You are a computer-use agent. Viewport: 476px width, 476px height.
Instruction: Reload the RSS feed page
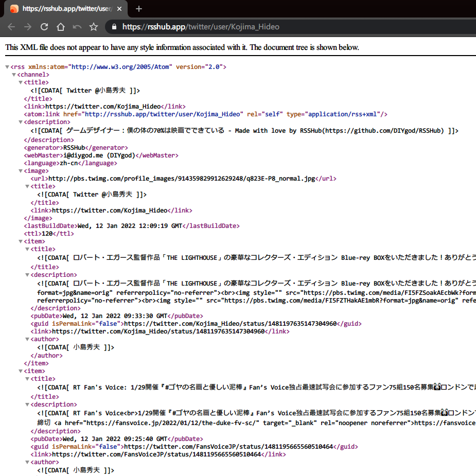point(44,27)
